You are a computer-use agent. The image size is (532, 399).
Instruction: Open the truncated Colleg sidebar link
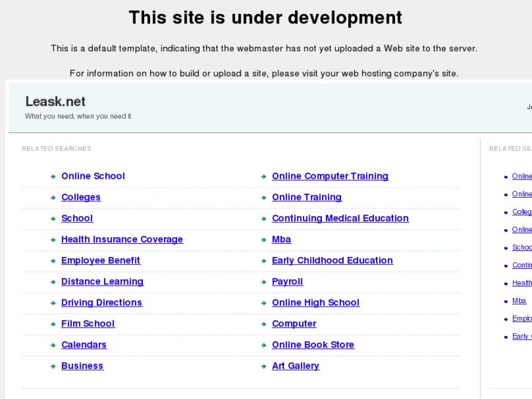(522, 212)
